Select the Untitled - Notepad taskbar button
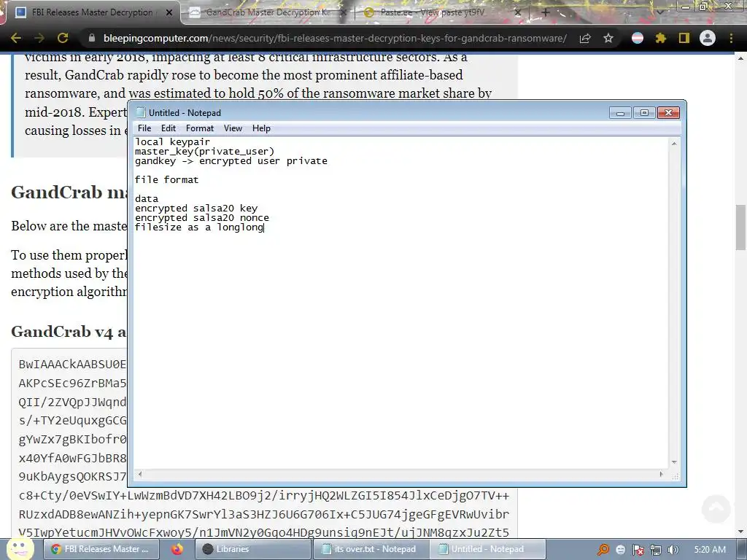The width and height of the screenshot is (747, 560). click(487, 549)
